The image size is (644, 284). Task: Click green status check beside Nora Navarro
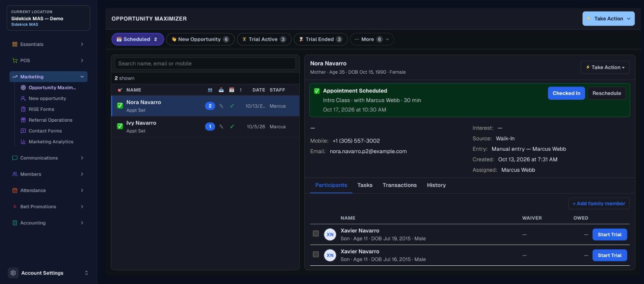click(120, 106)
